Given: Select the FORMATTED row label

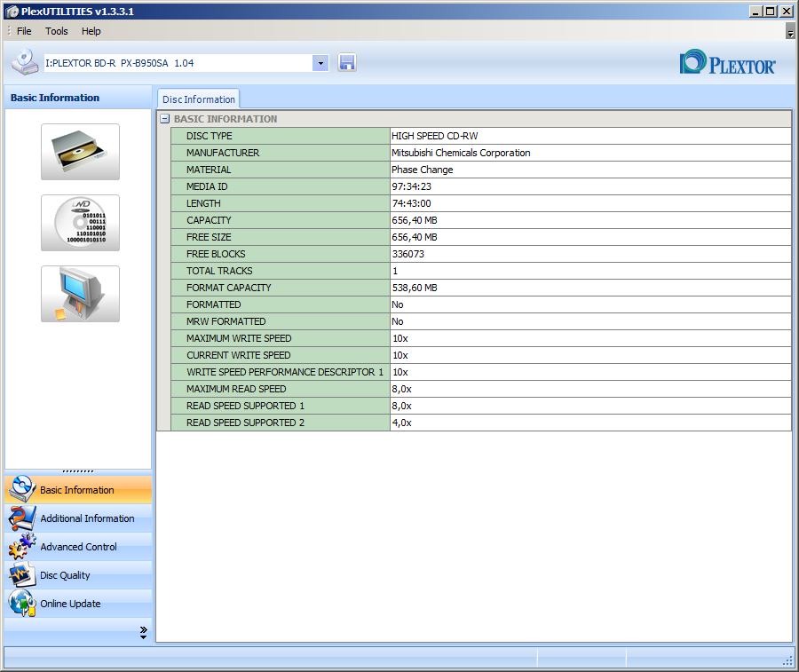Looking at the screenshot, I should (x=213, y=304).
